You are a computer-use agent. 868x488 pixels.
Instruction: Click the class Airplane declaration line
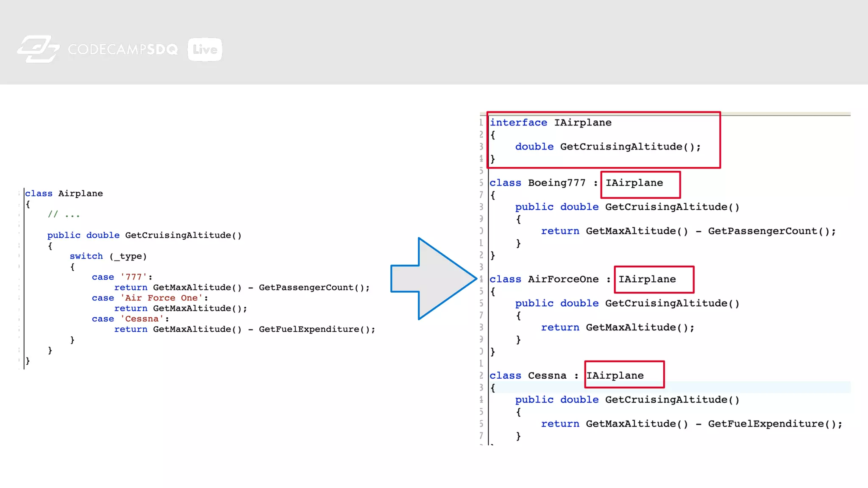click(x=64, y=194)
